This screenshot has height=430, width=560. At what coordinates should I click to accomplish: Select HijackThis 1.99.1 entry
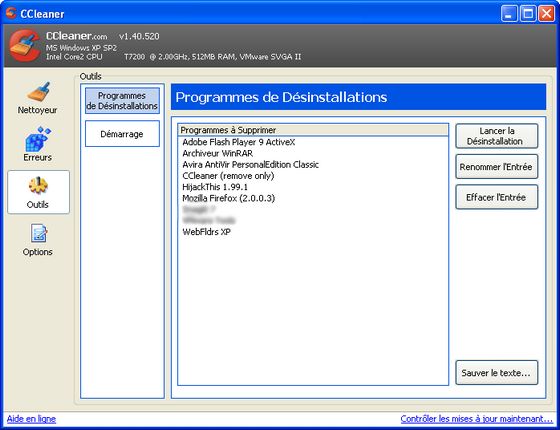[312, 187]
